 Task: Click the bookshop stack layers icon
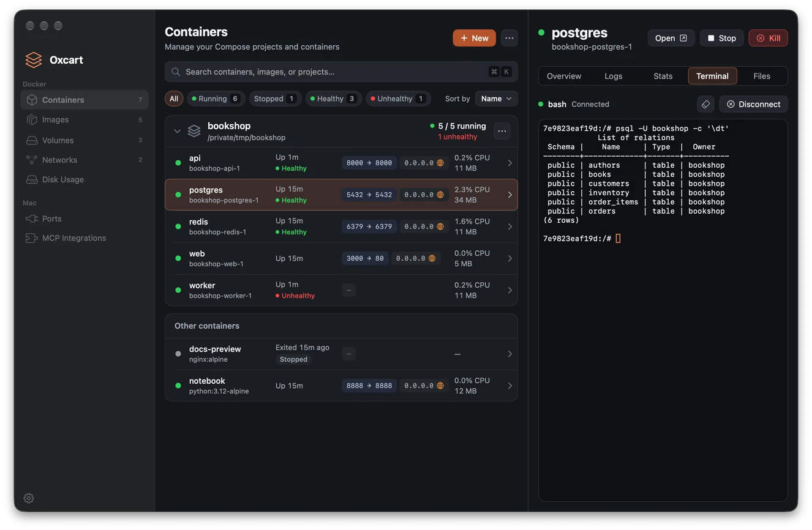pyautogui.click(x=194, y=131)
